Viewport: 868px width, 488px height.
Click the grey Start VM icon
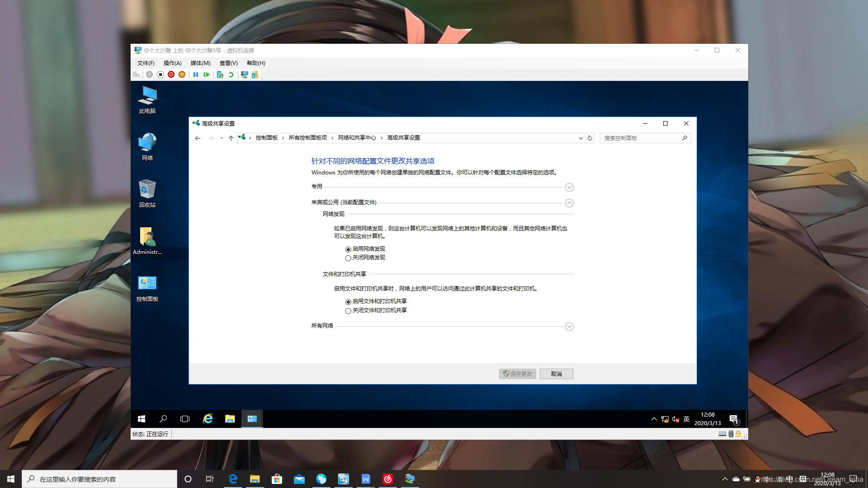click(x=149, y=75)
